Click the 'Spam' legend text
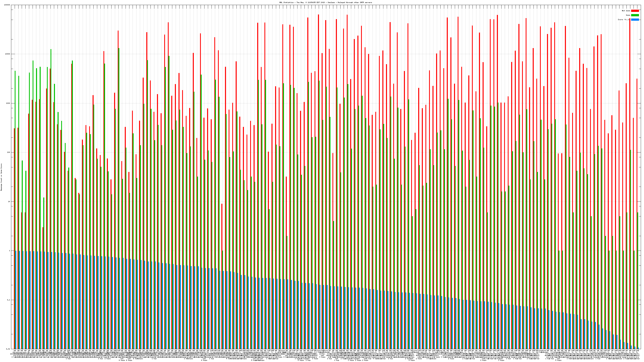The image size is (644, 362). coord(628,15)
